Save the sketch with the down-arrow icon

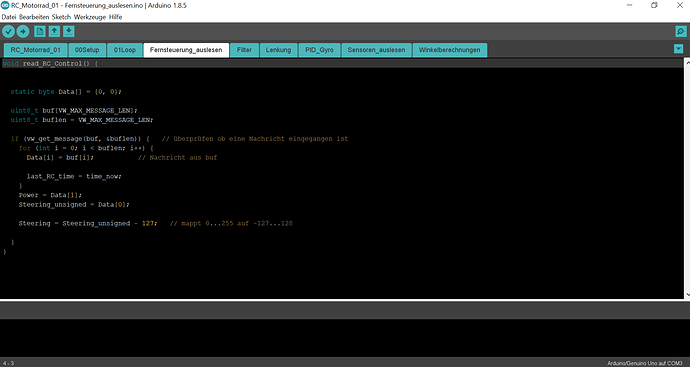coord(69,31)
